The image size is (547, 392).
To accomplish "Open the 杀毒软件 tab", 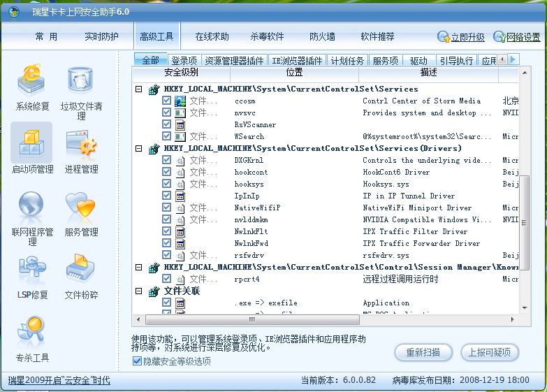I will [x=267, y=36].
